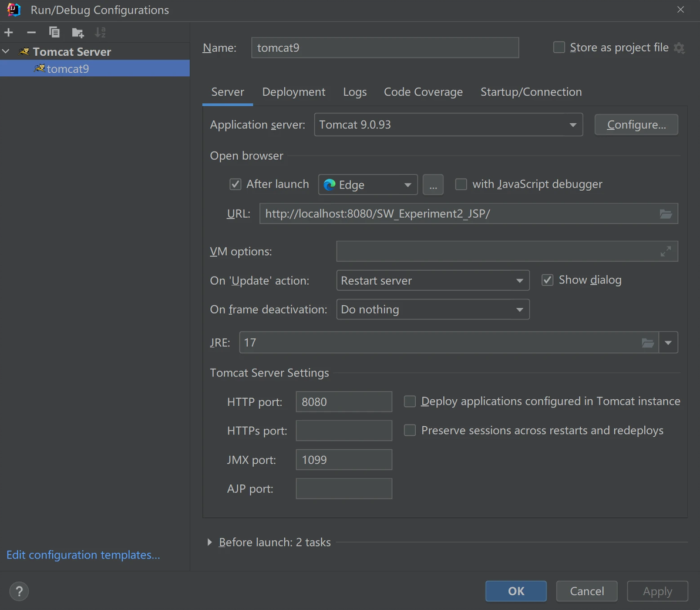Enable Store as project file
This screenshot has height=610, width=700.
pyautogui.click(x=559, y=48)
